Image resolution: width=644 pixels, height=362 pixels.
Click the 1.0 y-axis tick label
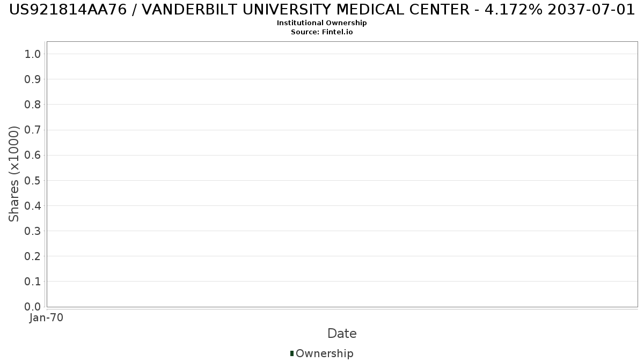(33, 54)
